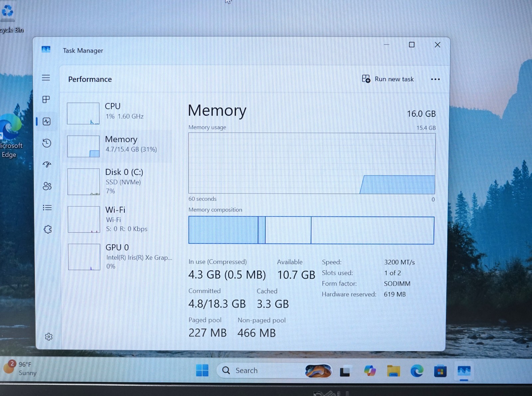The image size is (532, 396).
Task: Launch Copilot from the taskbar
Action: 370,371
